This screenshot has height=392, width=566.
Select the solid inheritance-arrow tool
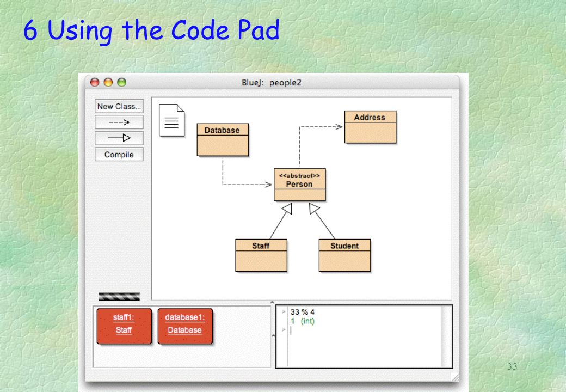pyautogui.click(x=119, y=138)
